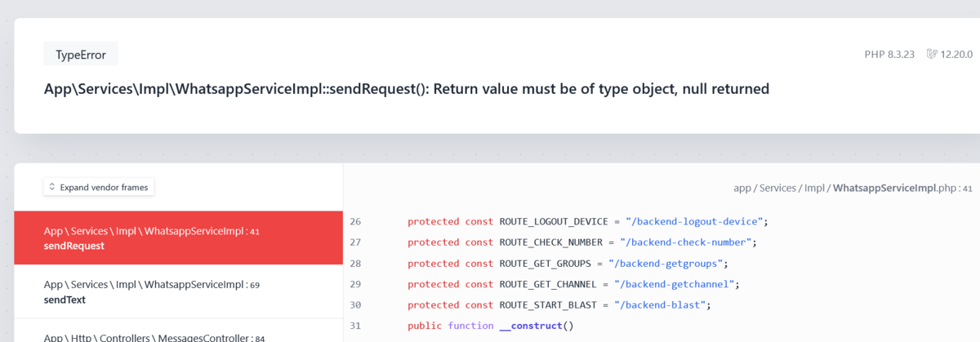The image size is (980, 342).
Task: Click the expand arrows icon in vendor frames button
Action: tap(52, 187)
